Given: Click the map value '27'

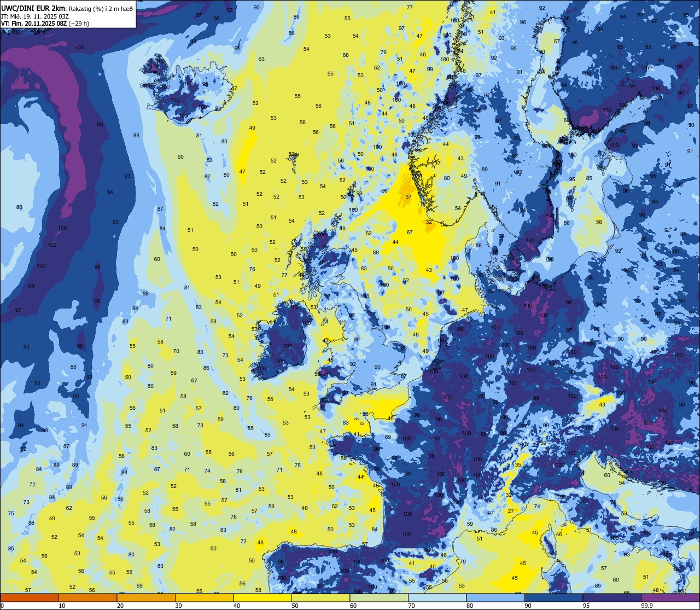Looking at the screenshot, I should tap(511, 511).
